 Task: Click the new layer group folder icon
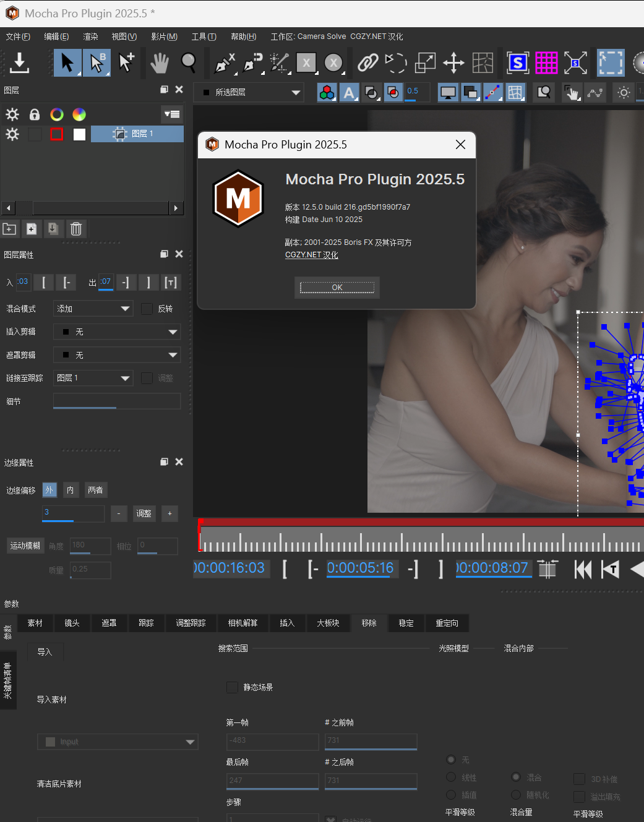coord(9,229)
